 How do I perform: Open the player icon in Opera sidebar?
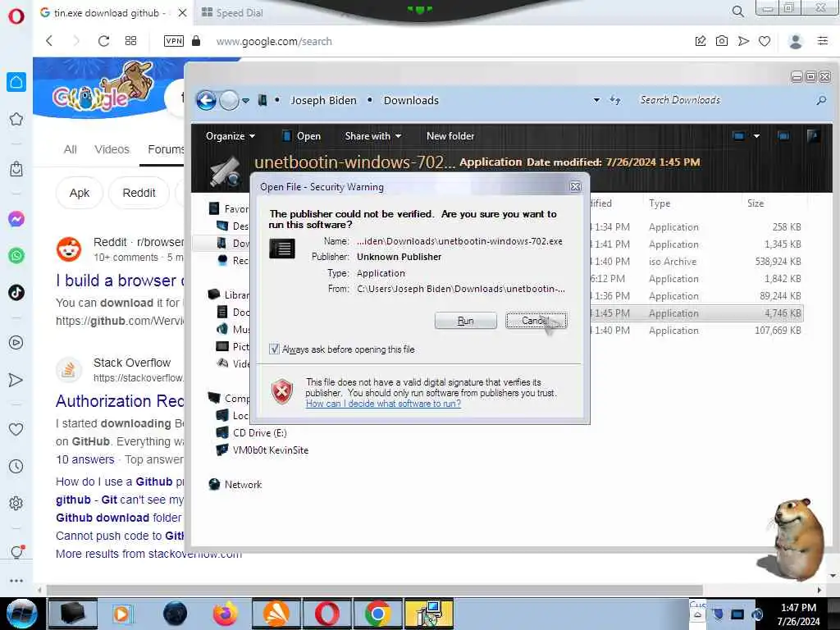[16, 343]
